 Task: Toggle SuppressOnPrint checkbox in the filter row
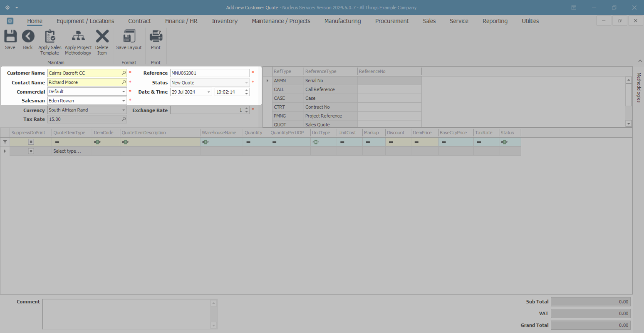(x=31, y=142)
